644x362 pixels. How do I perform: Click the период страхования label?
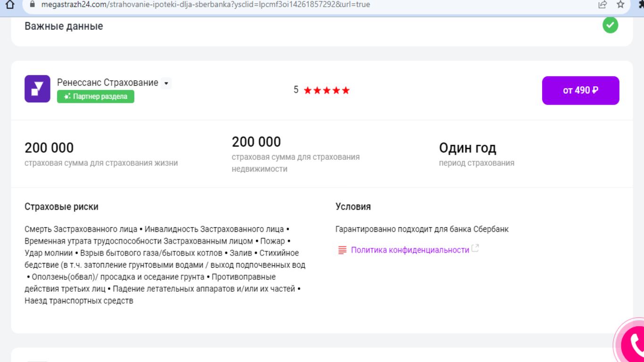tap(477, 163)
